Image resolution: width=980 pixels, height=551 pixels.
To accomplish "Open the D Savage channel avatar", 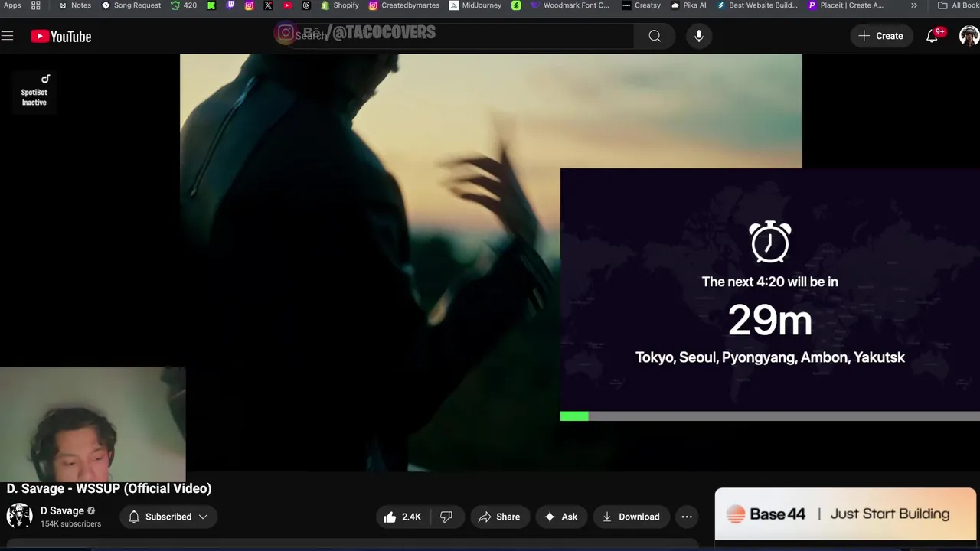I will coord(19,516).
